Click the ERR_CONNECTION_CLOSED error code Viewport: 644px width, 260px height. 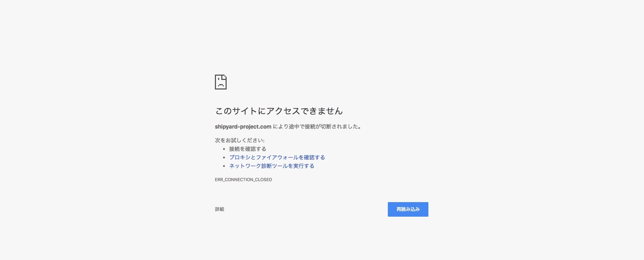point(243,180)
